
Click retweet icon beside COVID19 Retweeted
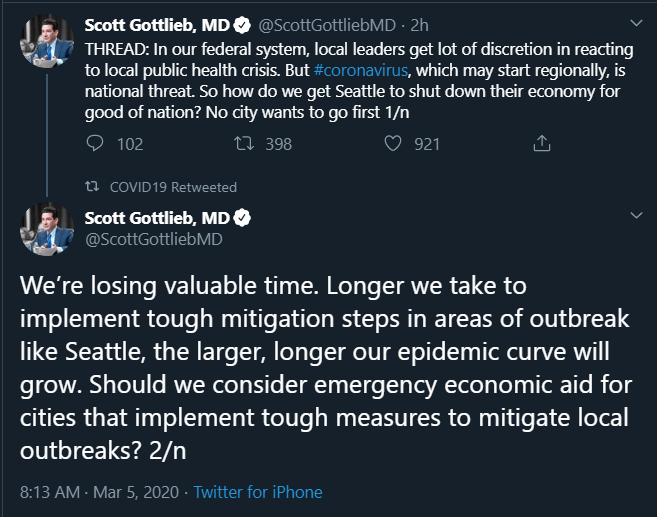[92, 186]
